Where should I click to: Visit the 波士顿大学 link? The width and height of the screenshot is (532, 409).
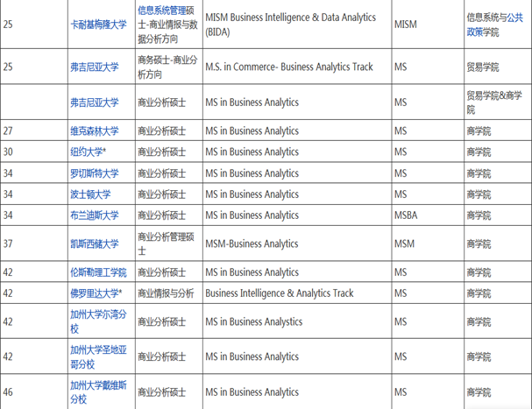90,194
